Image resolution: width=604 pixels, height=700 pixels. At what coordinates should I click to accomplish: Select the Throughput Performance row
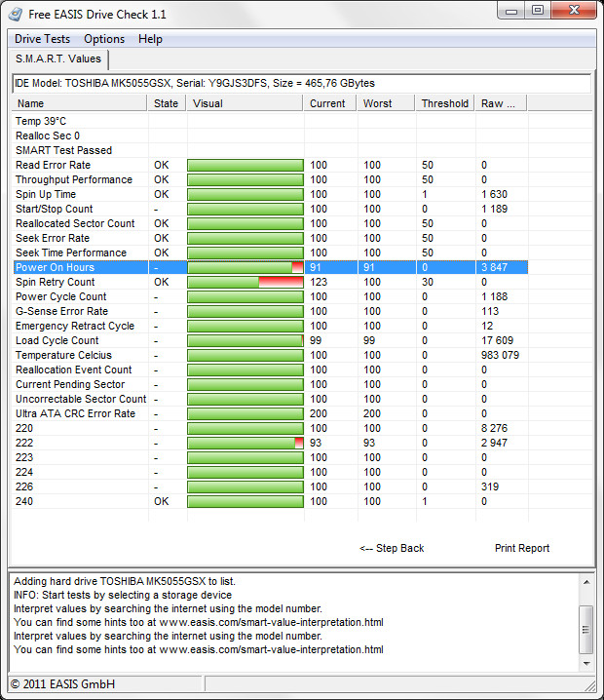270,179
